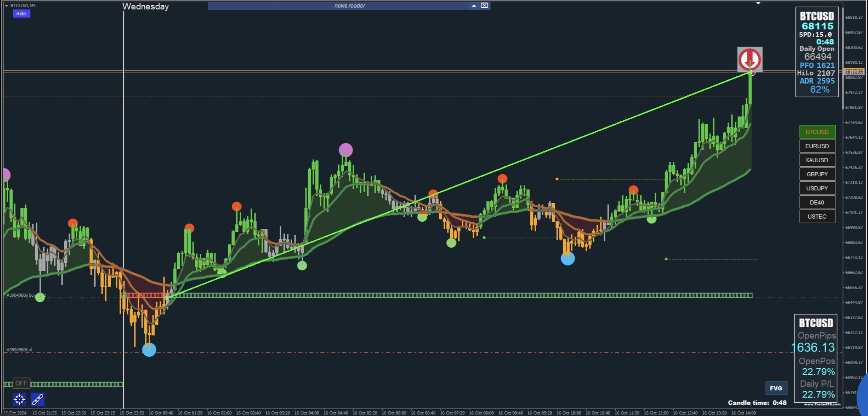The height and width of the screenshot is (416, 868).
Task: Click the magenta circle marker above the candle peak
Action: tap(345, 150)
